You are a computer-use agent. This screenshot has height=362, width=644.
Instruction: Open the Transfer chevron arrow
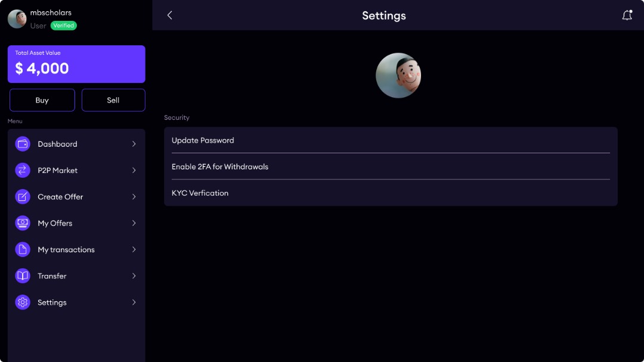(134, 276)
